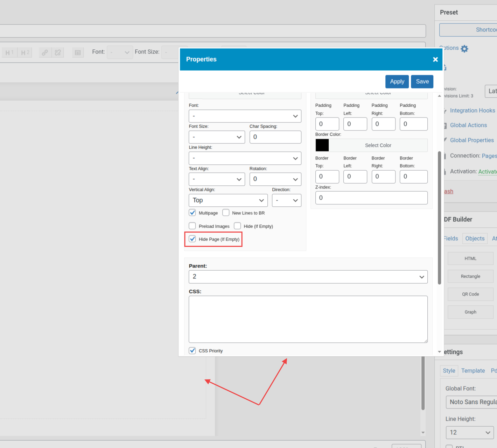This screenshot has height=448, width=497.
Task: Open the Font dropdown in editor toolbar
Action: coord(120,52)
